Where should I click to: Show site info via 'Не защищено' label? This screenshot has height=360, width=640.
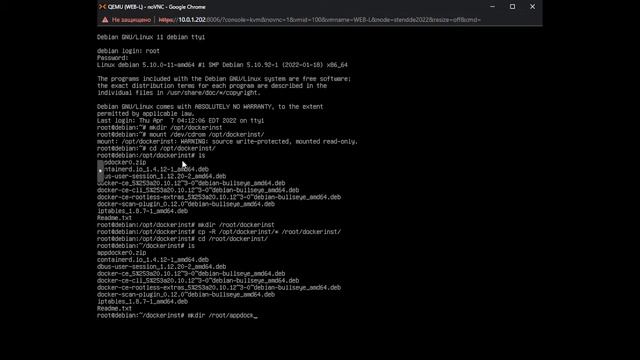(x=131, y=20)
